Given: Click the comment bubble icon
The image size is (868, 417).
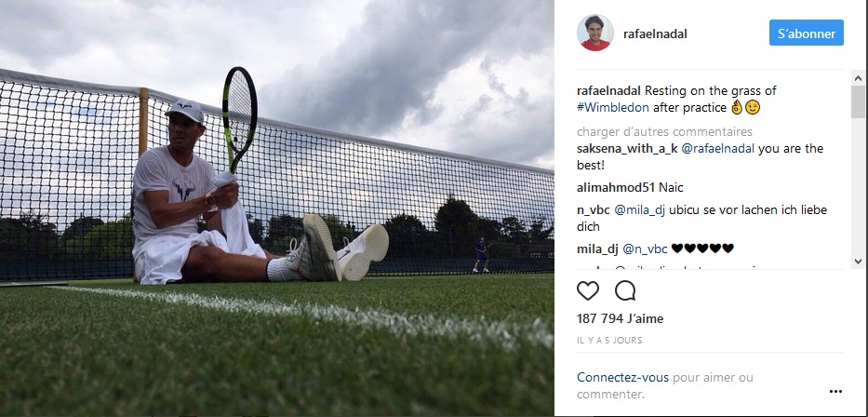Looking at the screenshot, I should point(625,290).
